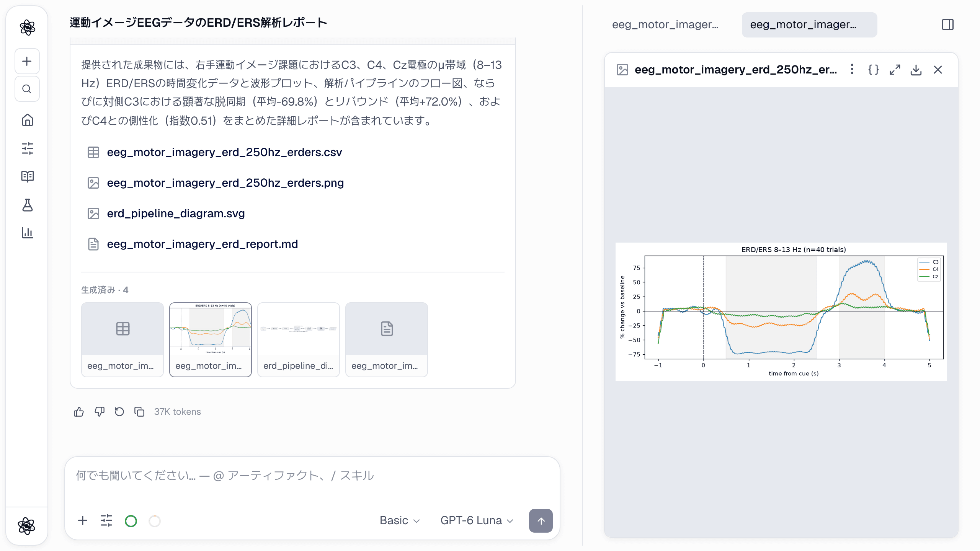The height and width of the screenshot is (551, 980).
Task: Click the atom avatar icon at sidebar bottom
Action: click(x=26, y=526)
